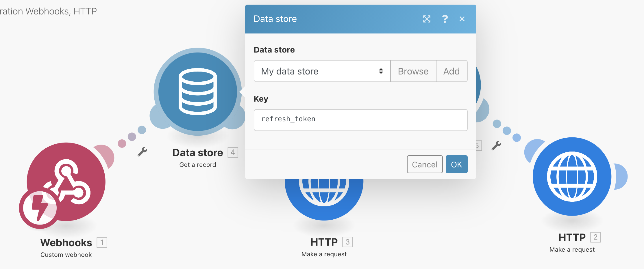Click the 'Custom webhook' subtitle
This screenshot has width=644, height=269.
[x=66, y=255]
